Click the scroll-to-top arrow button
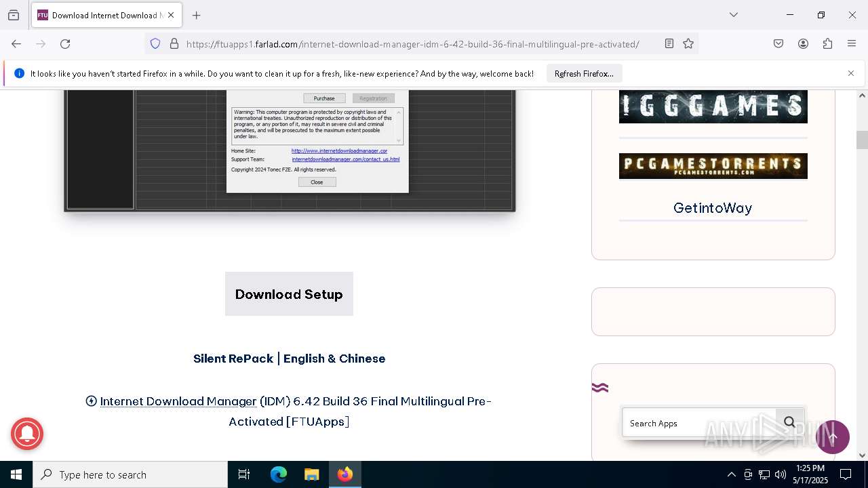The height and width of the screenshot is (488, 868). pos(833,437)
